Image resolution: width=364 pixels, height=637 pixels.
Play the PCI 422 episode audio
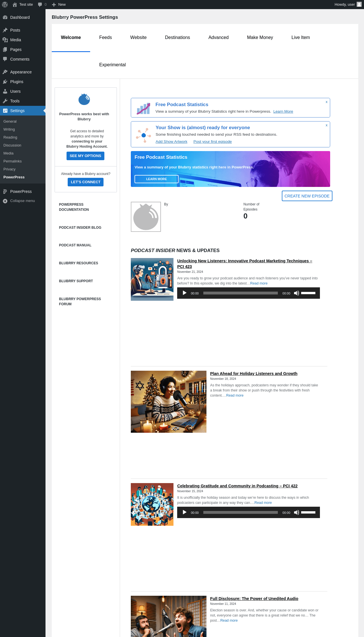tap(185, 512)
